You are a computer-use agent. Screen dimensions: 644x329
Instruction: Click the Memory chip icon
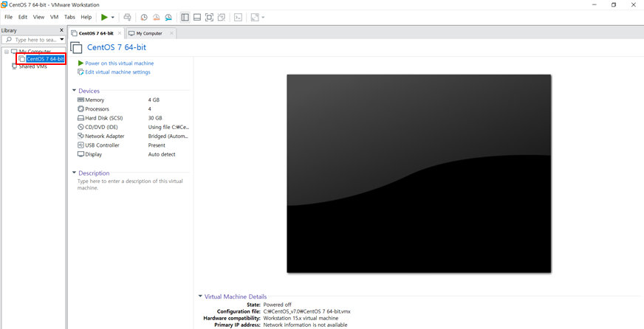click(80, 100)
